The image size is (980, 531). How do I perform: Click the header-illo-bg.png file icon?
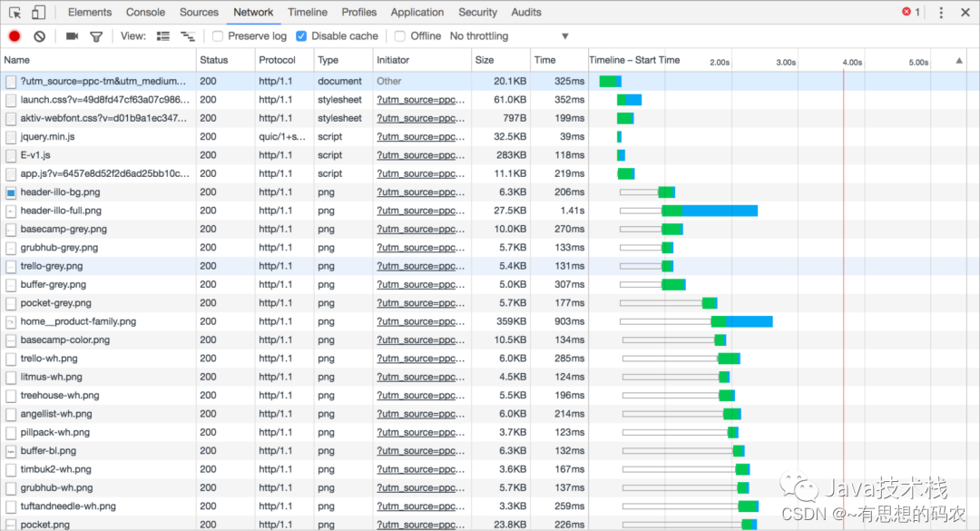point(11,192)
